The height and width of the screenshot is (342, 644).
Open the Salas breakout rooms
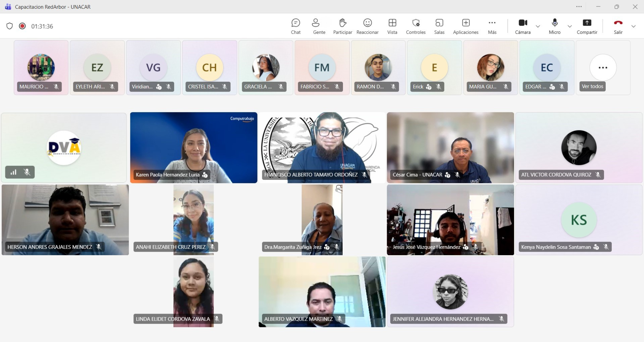(439, 26)
